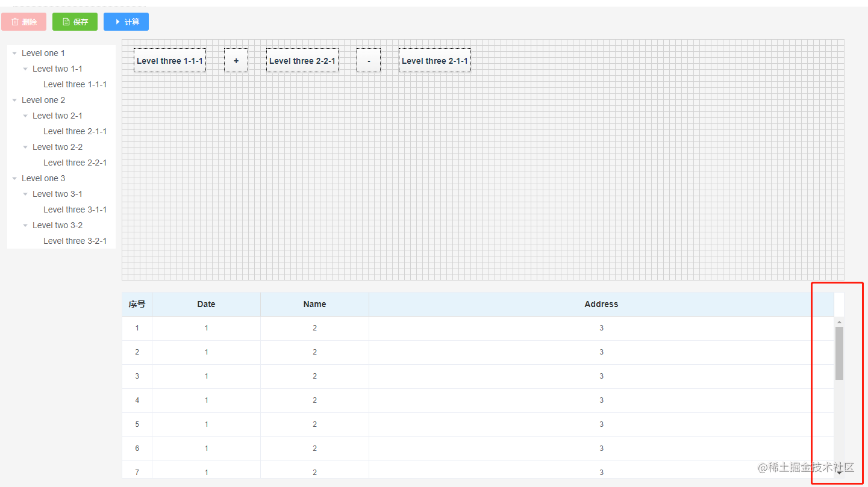Click the plus operator block on canvas
Screen dimensions: 868x487
(x=236, y=60)
